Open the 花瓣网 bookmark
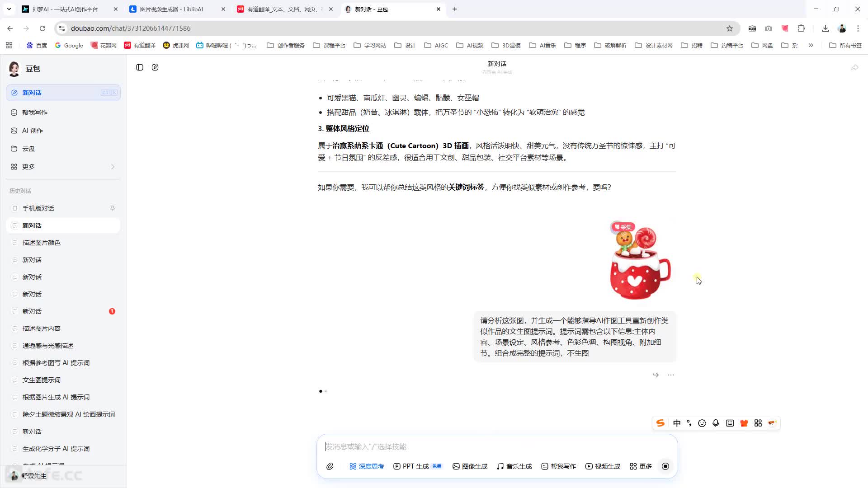This screenshot has height=488, width=868. pos(104,45)
